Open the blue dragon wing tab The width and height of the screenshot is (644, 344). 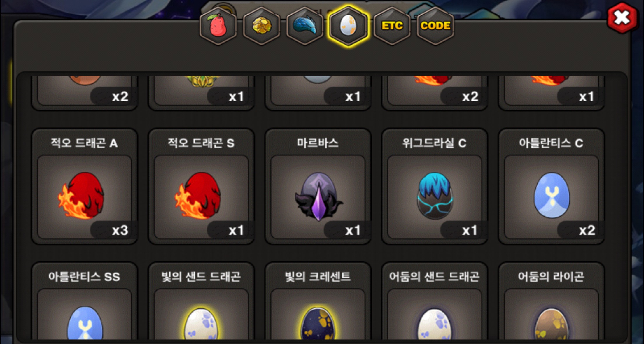305,26
